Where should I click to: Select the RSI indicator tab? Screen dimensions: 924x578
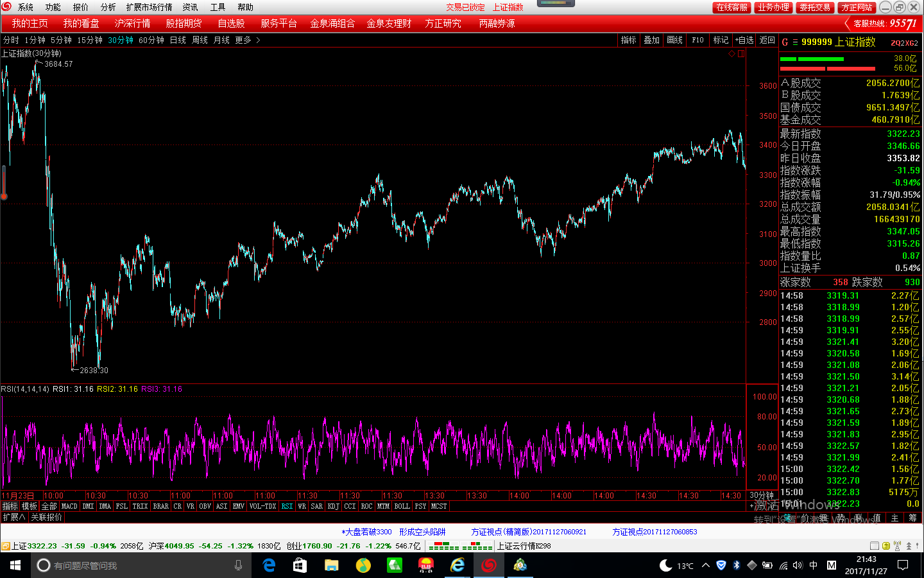[287, 506]
